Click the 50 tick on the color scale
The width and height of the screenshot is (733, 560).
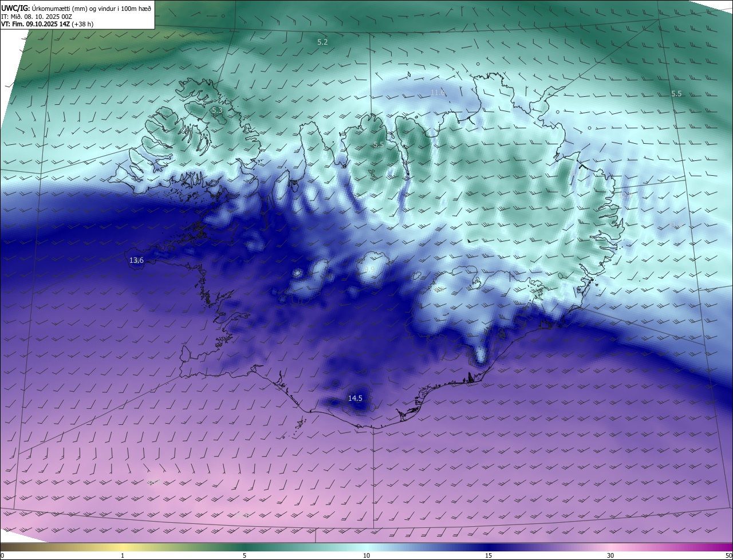[728, 555]
